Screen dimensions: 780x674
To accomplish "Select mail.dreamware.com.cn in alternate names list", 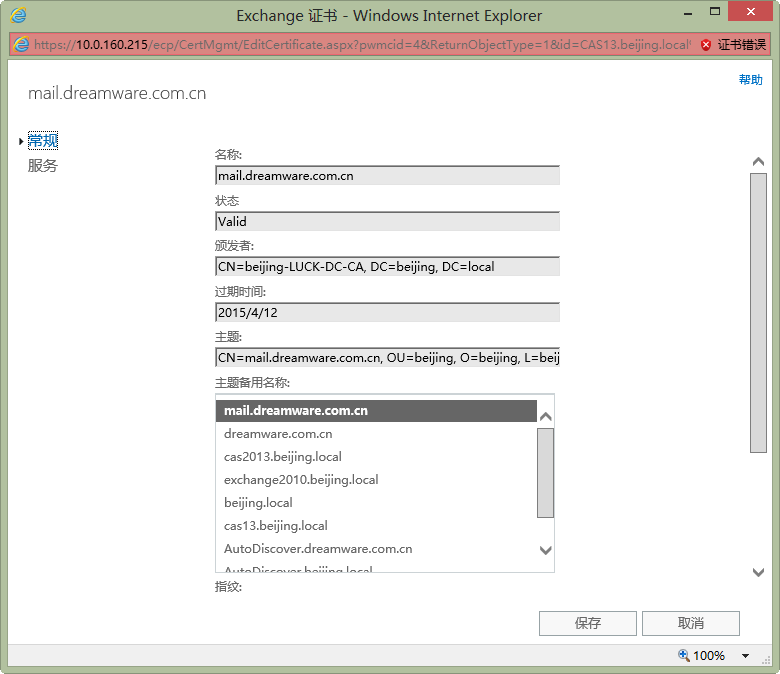I will click(376, 411).
